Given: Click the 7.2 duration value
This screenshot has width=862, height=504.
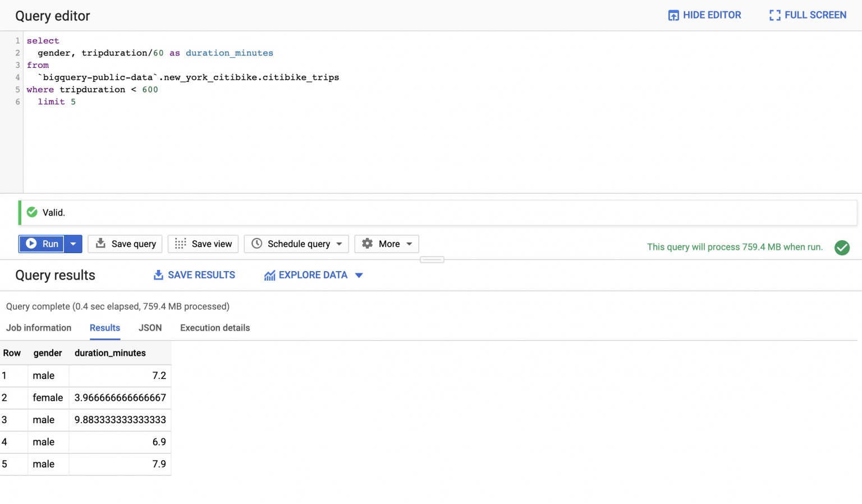Looking at the screenshot, I should (159, 375).
